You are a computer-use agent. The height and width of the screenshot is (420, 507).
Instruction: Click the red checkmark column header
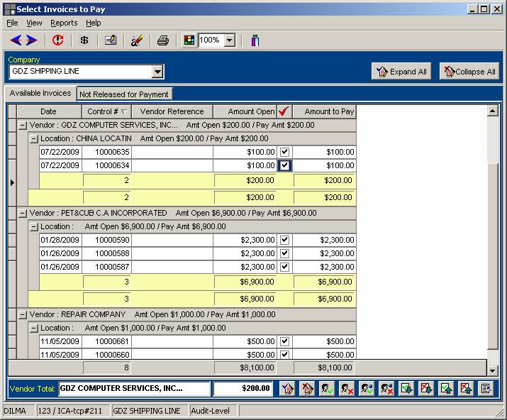tap(284, 111)
